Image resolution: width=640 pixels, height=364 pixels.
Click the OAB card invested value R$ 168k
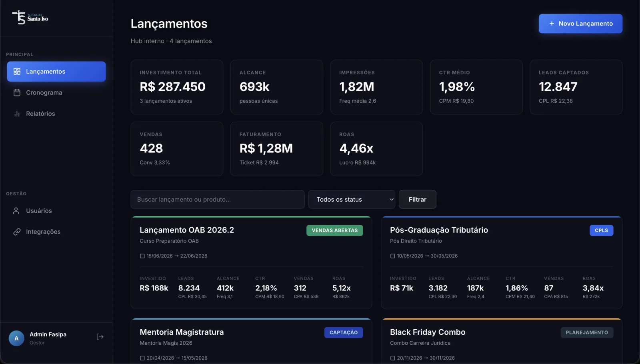point(154,288)
